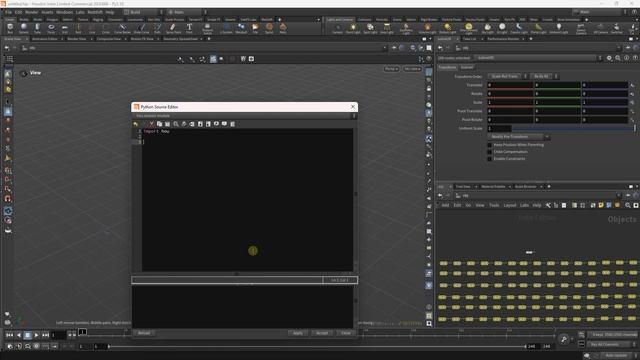Click find icon in Python Source Editor
Screen dimensions: 640x360
pyautogui.click(x=176, y=124)
